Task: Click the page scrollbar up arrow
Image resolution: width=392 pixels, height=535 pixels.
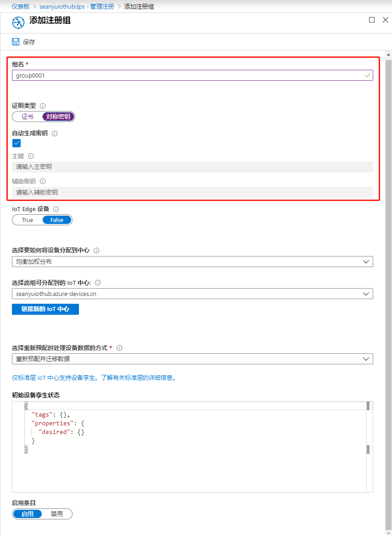Action: click(388, 54)
